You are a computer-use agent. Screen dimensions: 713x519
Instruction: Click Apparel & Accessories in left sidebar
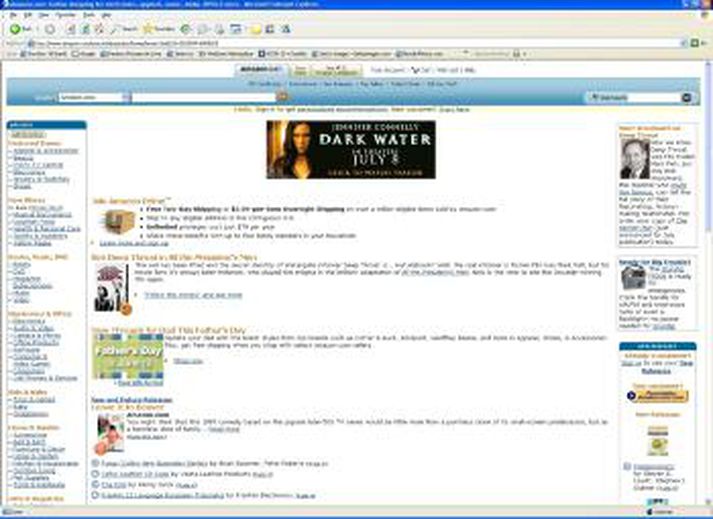tap(45, 151)
